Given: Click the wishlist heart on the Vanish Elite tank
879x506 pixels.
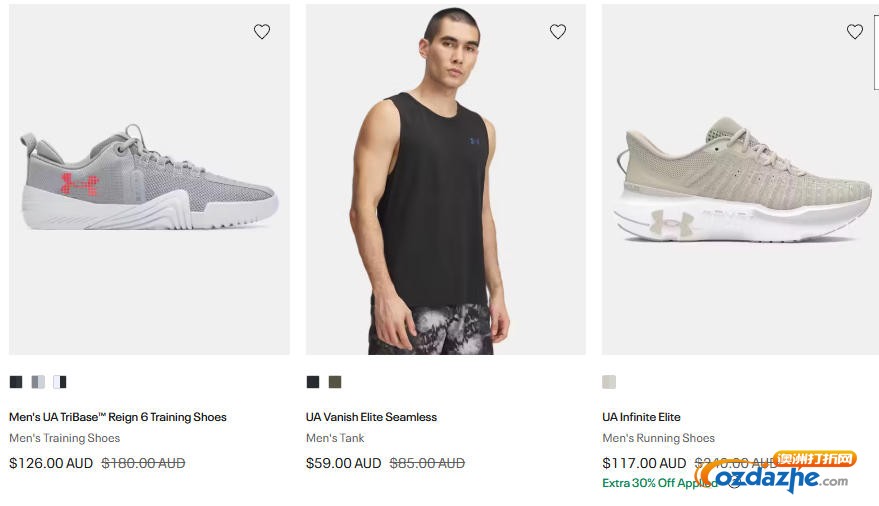Looking at the screenshot, I should pos(558,32).
